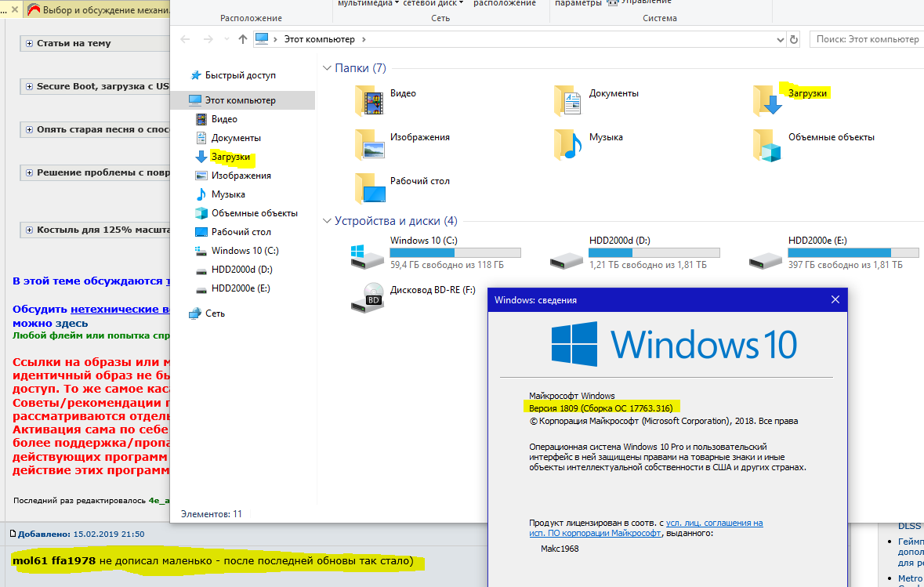Screen dimensions: 924x587
Task: Select HDD2000e (E:) in navigation pane
Action: 243,288
